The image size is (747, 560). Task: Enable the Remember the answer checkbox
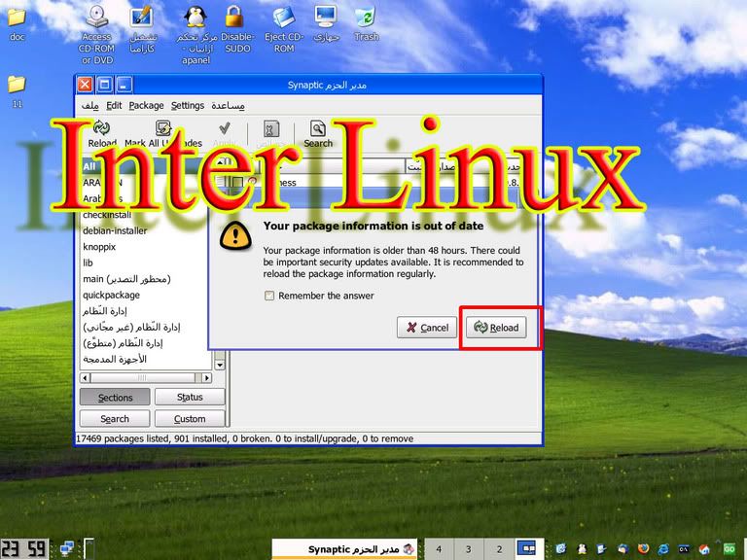pos(269,296)
